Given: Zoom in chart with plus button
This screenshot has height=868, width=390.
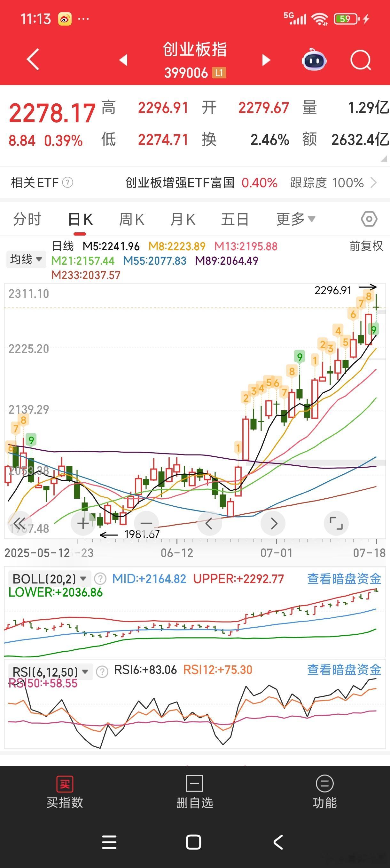Looking at the screenshot, I should coord(83,524).
